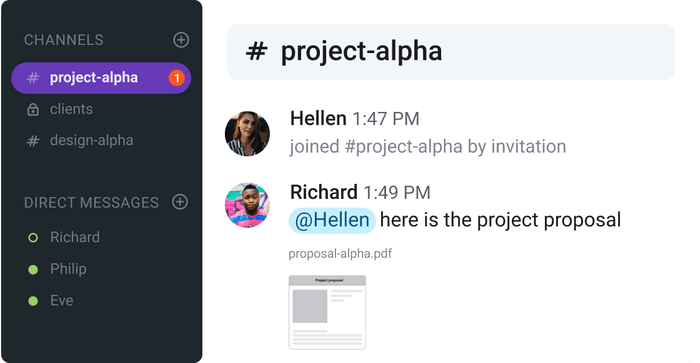The width and height of the screenshot is (700, 363).
Task: Click Eve's green online status dot
Action: [x=33, y=301]
